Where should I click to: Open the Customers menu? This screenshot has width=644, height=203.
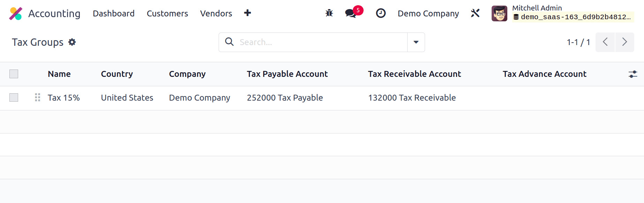tap(167, 14)
